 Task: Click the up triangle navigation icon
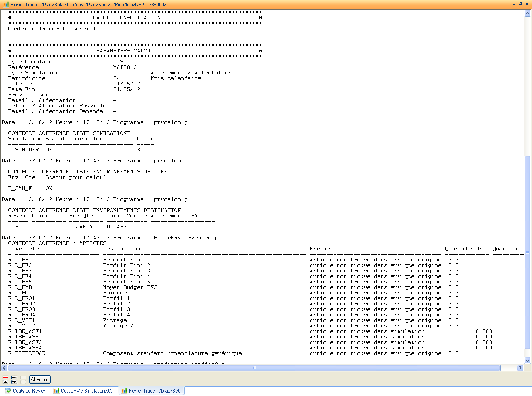click(x=6, y=382)
